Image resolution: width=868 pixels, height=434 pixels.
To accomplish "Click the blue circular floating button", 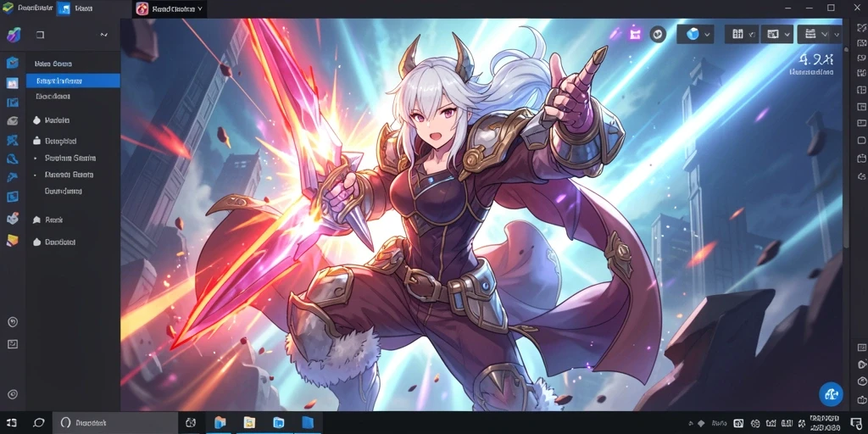I will pyautogui.click(x=831, y=394).
